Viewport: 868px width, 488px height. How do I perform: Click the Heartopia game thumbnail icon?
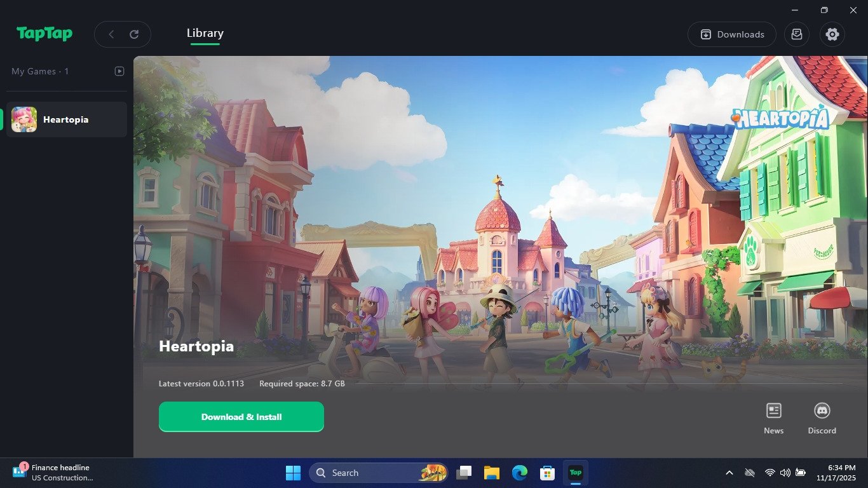click(24, 119)
